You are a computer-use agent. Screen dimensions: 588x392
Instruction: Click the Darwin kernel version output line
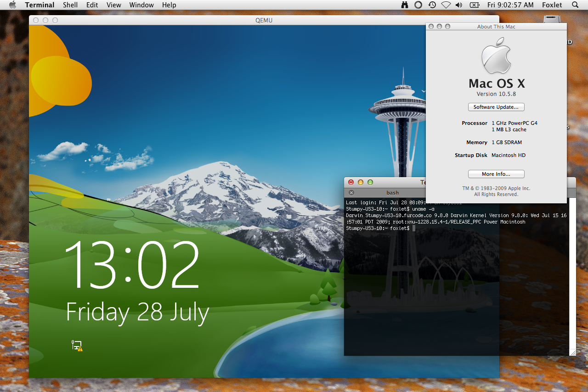coord(456,218)
